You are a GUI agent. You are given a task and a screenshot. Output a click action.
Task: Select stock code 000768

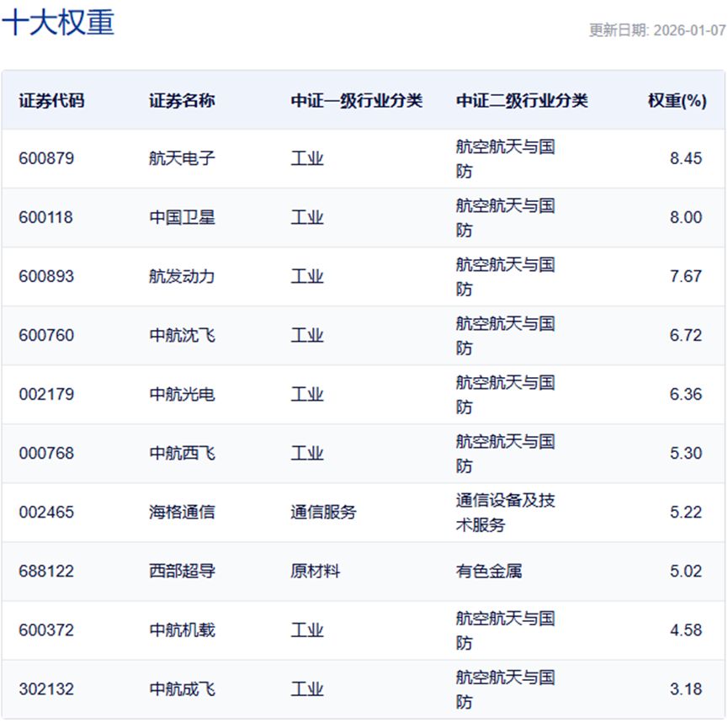click(x=46, y=453)
